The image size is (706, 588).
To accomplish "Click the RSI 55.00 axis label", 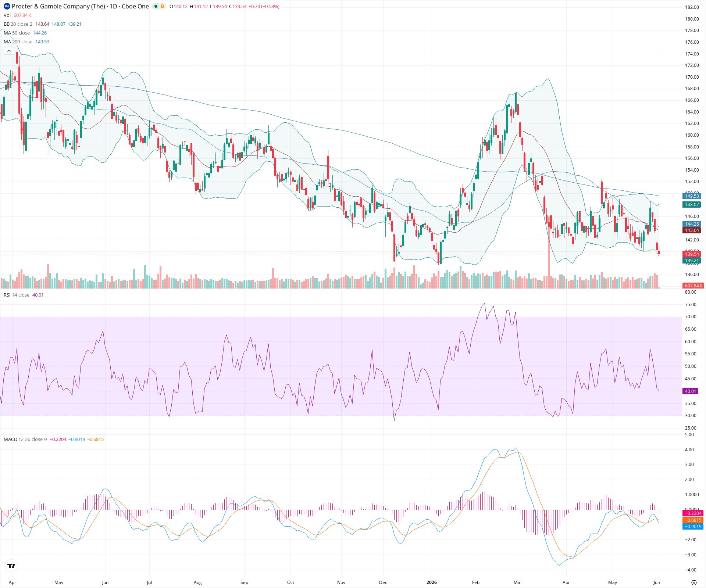I will [x=691, y=354].
